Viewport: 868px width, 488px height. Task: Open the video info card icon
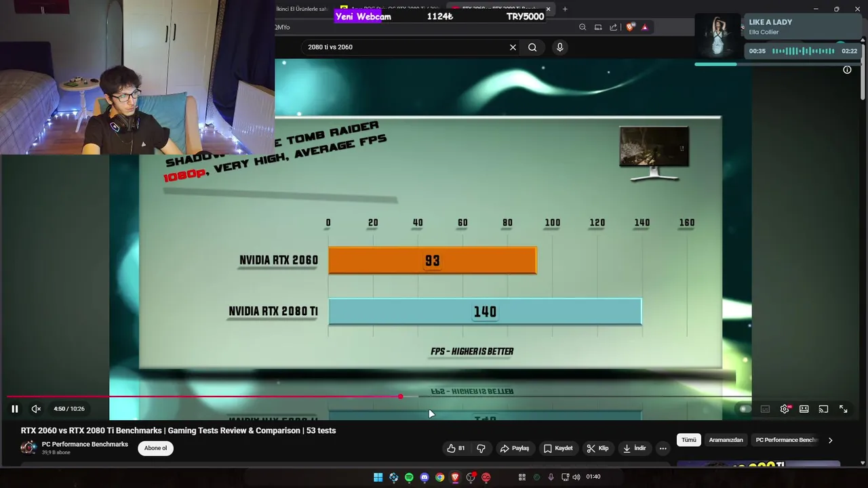(x=847, y=70)
